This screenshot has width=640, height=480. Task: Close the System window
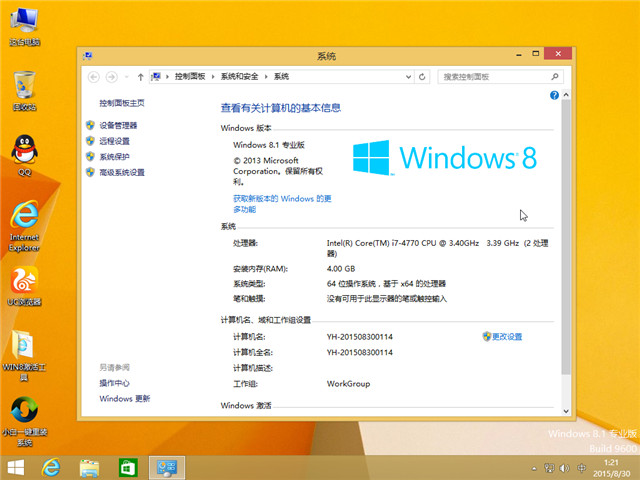coord(558,53)
